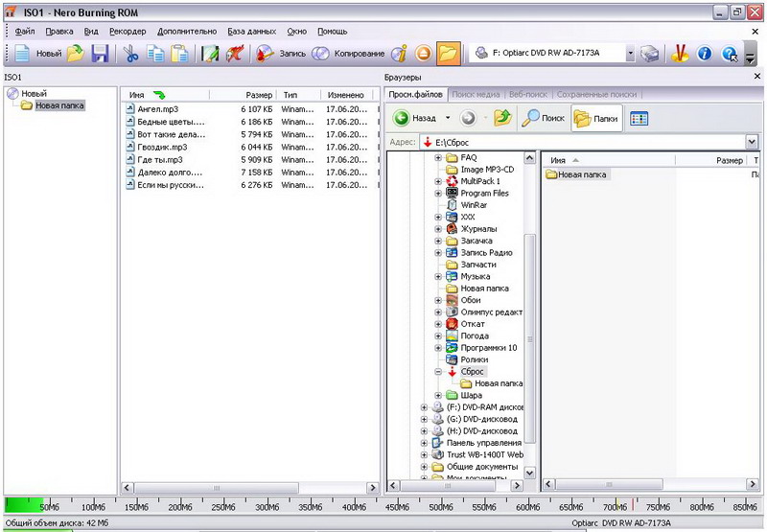Select the Ролики folder in tree
This screenshot has height=532, width=767.
click(x=474, y=359)
